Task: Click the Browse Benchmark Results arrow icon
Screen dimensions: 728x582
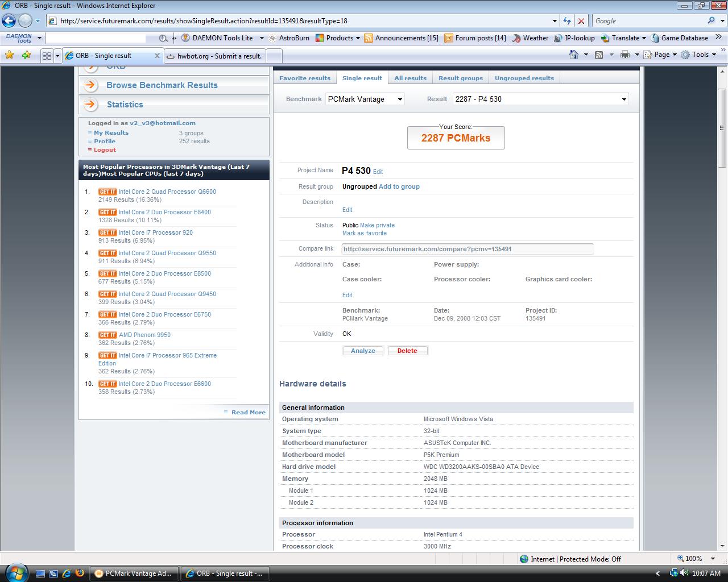Action: tap(90, 85)
